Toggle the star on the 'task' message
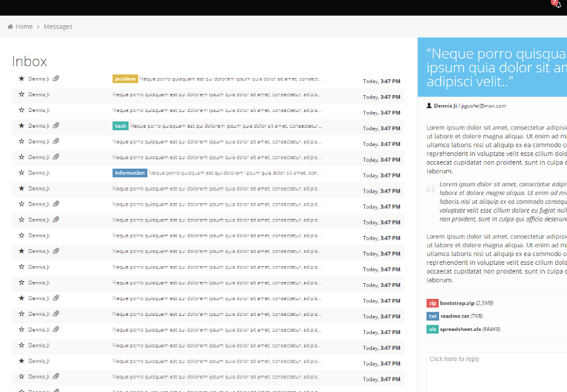The image size is (567, 392). tap(21, 126)
